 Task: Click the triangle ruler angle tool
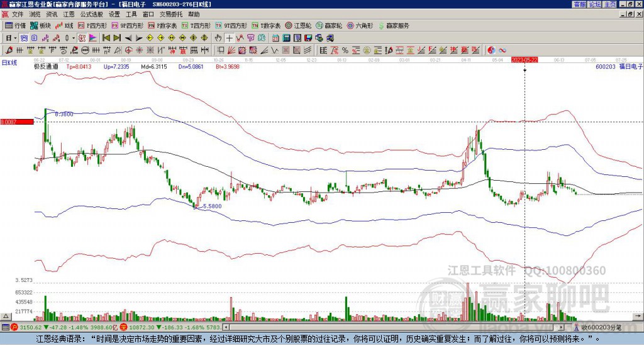(118, 50)
